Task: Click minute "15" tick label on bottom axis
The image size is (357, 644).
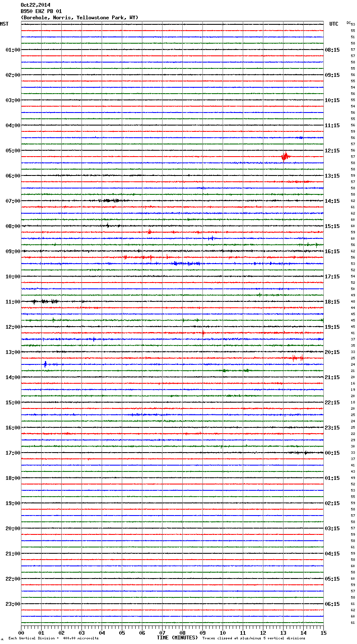Action: 323,633
